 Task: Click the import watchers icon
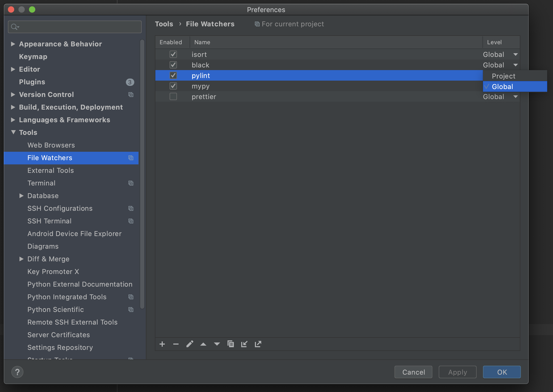(244, 344)
